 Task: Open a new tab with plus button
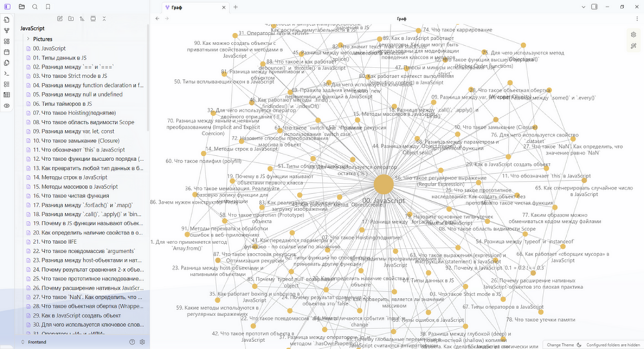(x=235, y=7)
